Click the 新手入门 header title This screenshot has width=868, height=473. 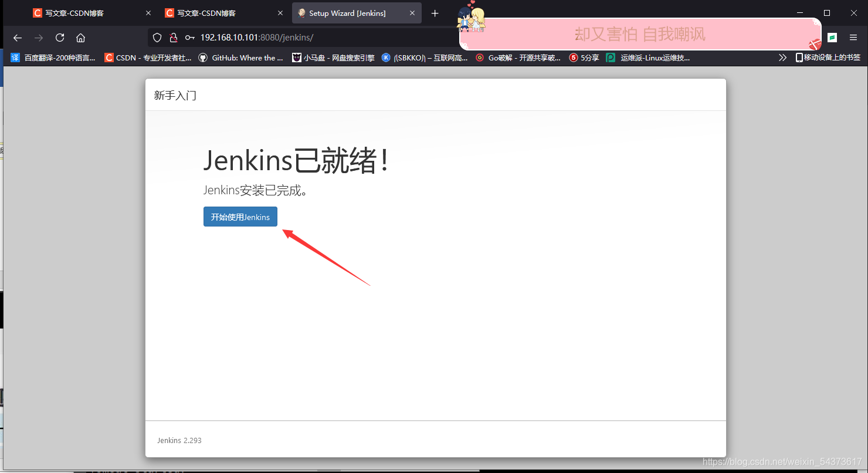coord(175,95)
